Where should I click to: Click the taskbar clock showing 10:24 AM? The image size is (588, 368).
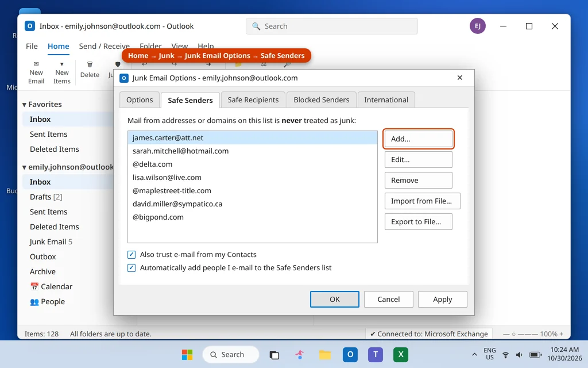tap(564, 354)
